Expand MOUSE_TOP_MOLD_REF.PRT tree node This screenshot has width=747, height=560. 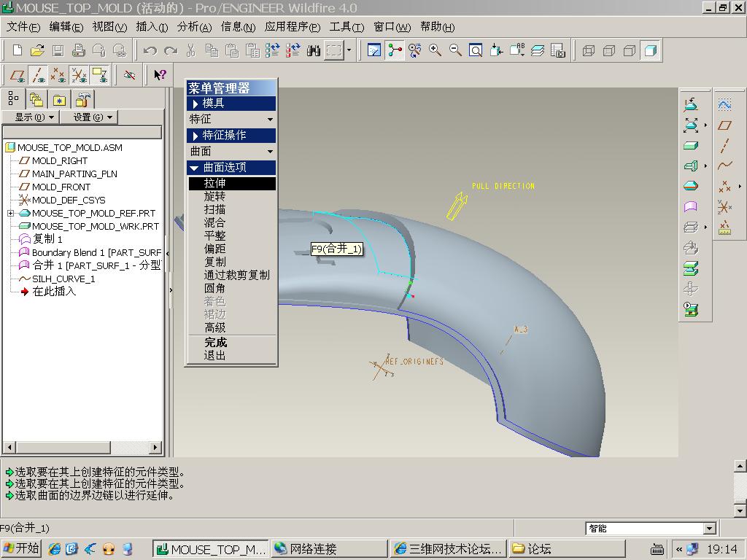tap(10, 214)
